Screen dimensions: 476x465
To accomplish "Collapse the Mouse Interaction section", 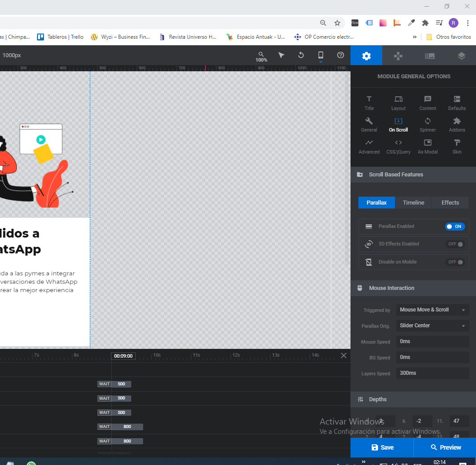I will pos(413,288).
